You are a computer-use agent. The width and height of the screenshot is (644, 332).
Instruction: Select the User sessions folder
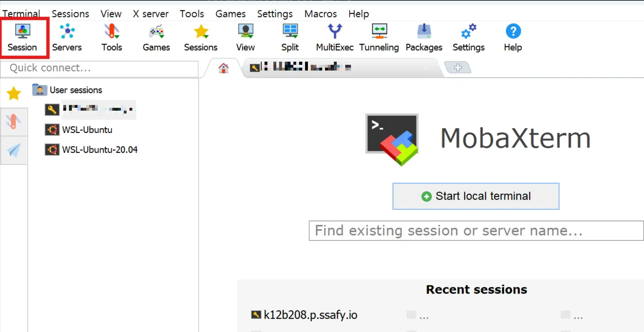click(x=67, y=90)
